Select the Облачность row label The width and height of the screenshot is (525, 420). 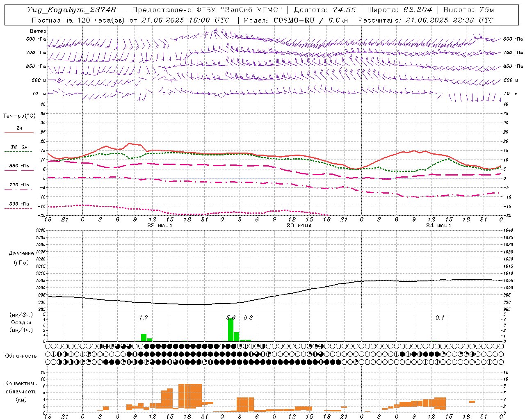pyautogui.click(x=21, y=356)
